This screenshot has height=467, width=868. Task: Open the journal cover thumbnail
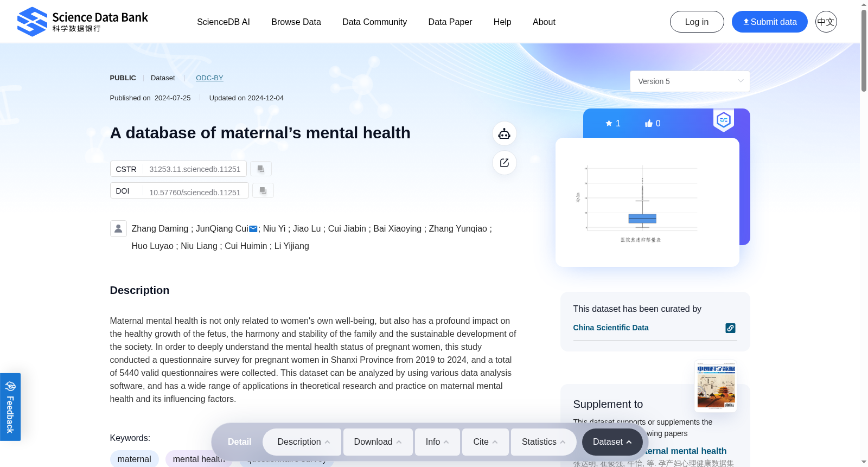tap(716, 386)
